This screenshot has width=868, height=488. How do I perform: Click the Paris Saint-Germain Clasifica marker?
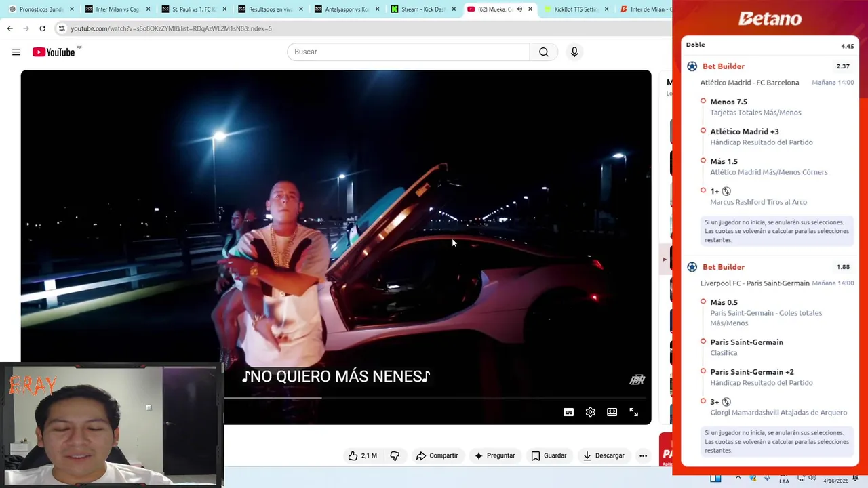coord(703,342)
